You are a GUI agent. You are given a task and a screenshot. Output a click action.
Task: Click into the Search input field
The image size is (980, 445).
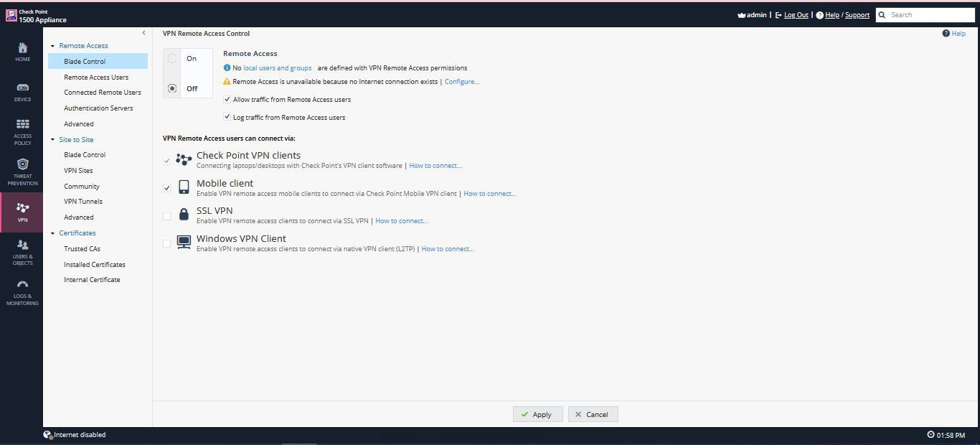(x=931, y=14)
